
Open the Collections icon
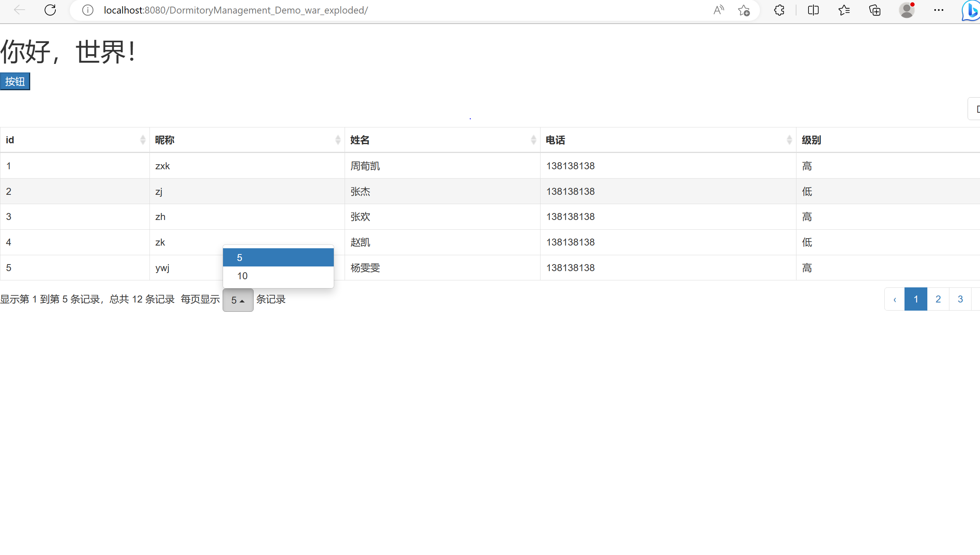point(875,10)
